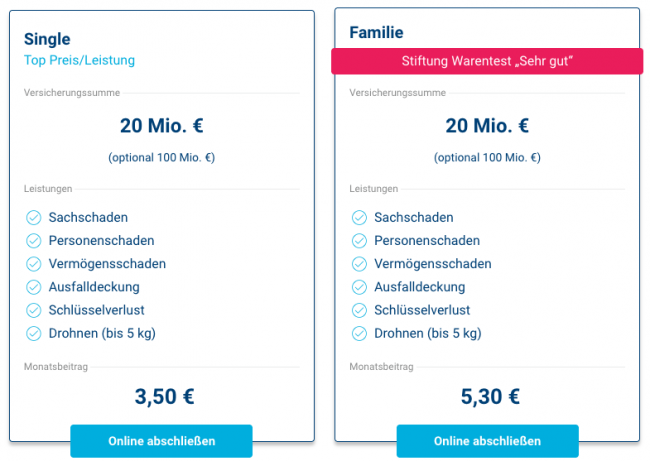Click checkmark icon beside Single Personenschaden
The width and height of the screenshot is (650, 461).
point(32,240)
